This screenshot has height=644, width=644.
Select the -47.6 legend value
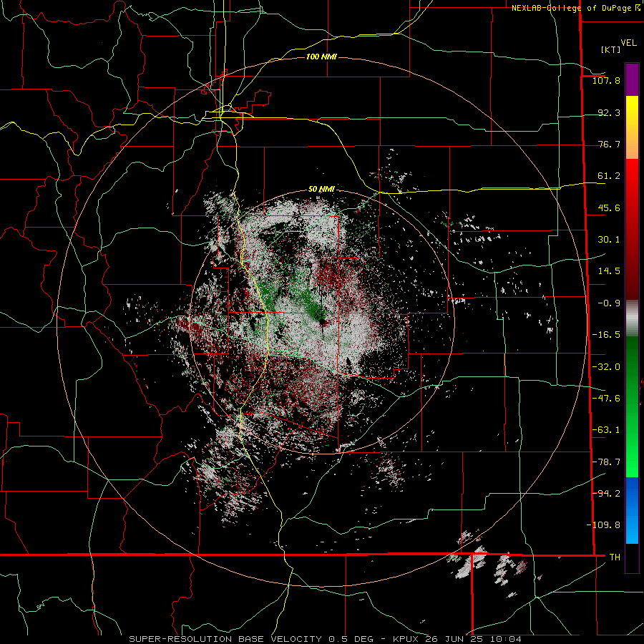(606, 399)
